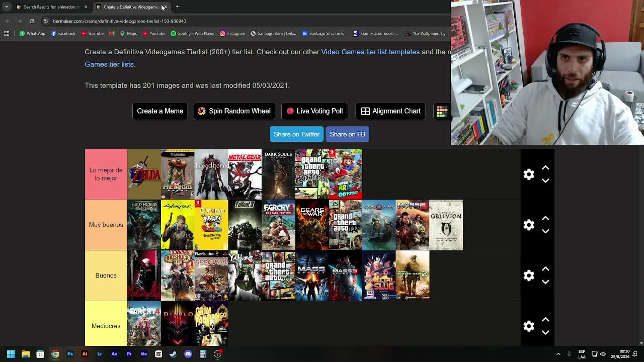The height and width of the screenshot is (362, 644).
Task: Launch Photoshop from the taskbar
Action: pos(70,354)
